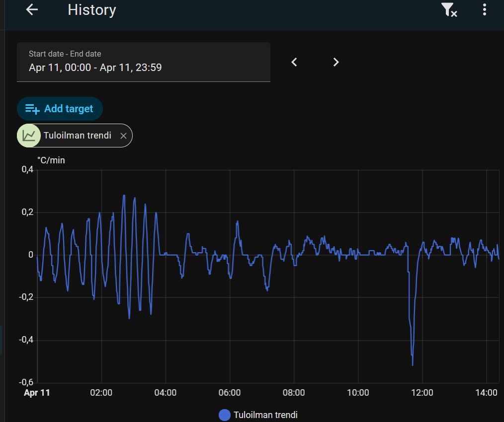This screenshot has height=422, width=504.
Task: Click the Apr 11 axis label
Action: point(37,393)
